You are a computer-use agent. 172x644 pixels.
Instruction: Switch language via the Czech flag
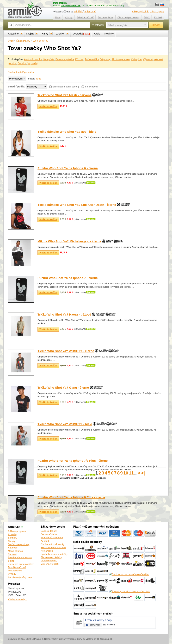[157, 4]
